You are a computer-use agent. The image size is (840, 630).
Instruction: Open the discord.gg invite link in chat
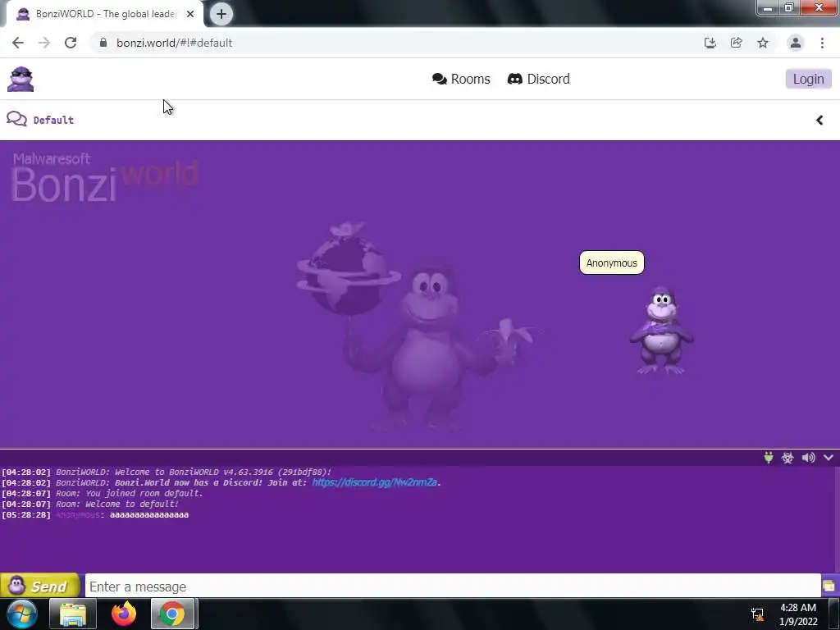(x=374, y=482)
